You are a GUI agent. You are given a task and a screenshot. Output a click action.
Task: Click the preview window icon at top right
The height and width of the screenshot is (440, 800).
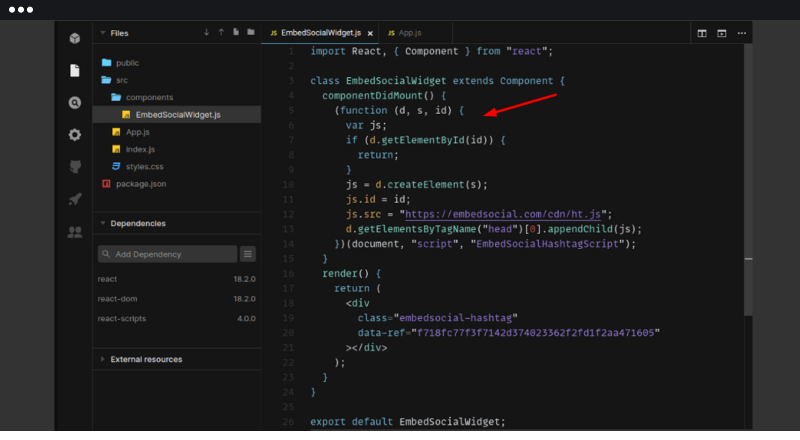[721, 33]
